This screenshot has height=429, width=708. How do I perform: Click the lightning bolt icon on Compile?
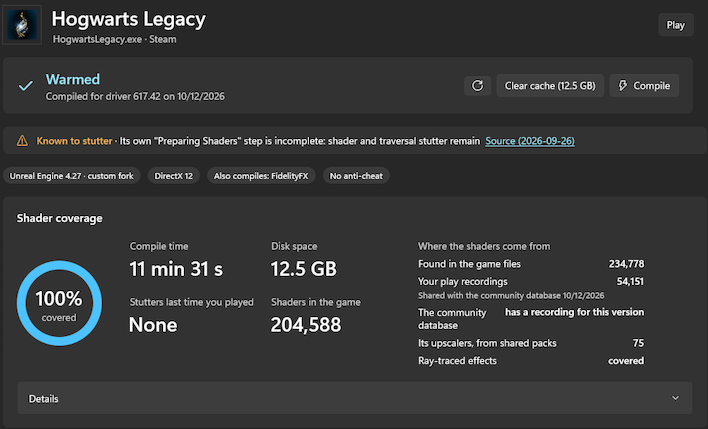tap(623, 85)
